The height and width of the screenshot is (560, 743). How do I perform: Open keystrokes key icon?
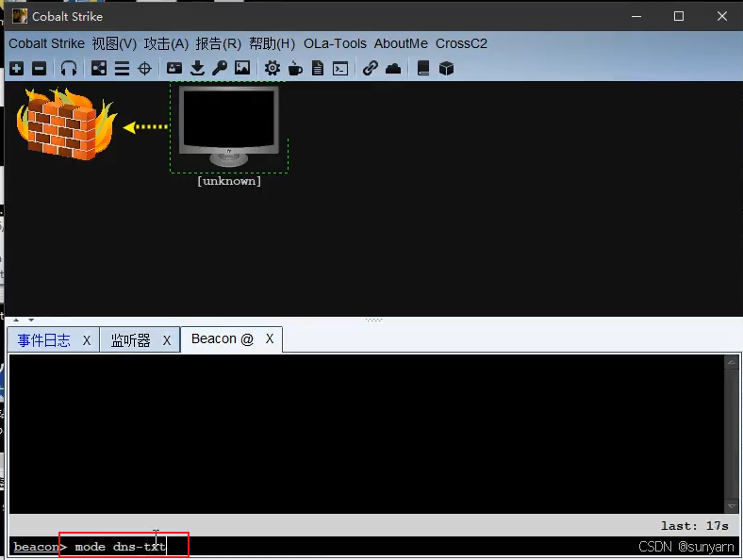[220, 68]
